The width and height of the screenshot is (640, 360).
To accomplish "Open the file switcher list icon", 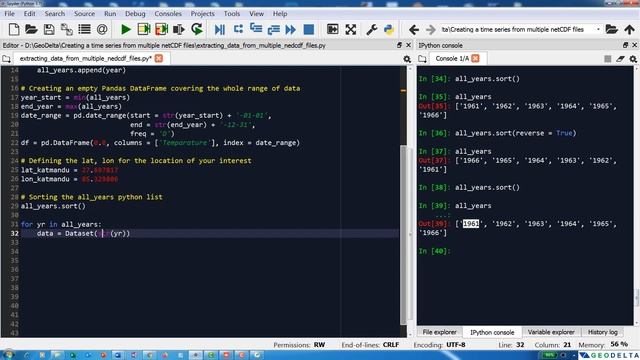I will pyautogui.click(x=84, y=29).
